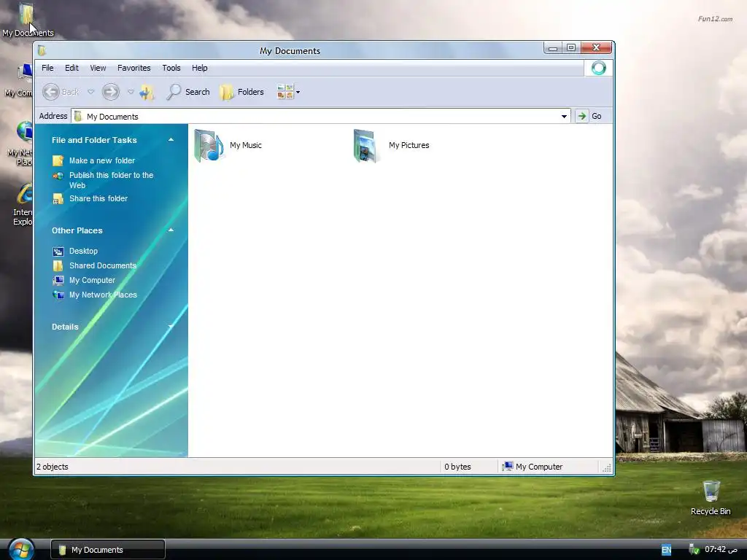Open the Help menu
This screenshot has height=560, width=747.
(200, 68)
